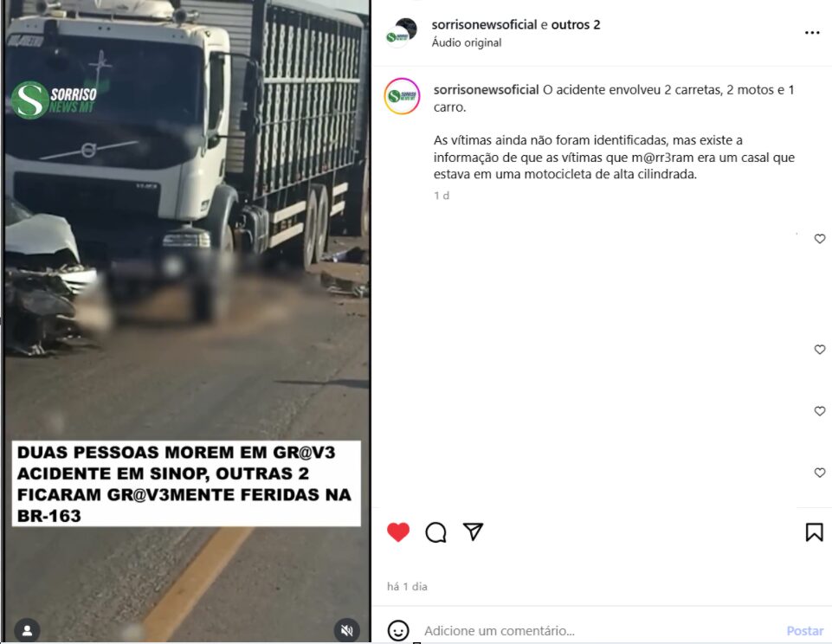Screen dimensions: 832x644
Task: Click sorrisonewsoficial username in the caption
Action: (x=486, y=90)
